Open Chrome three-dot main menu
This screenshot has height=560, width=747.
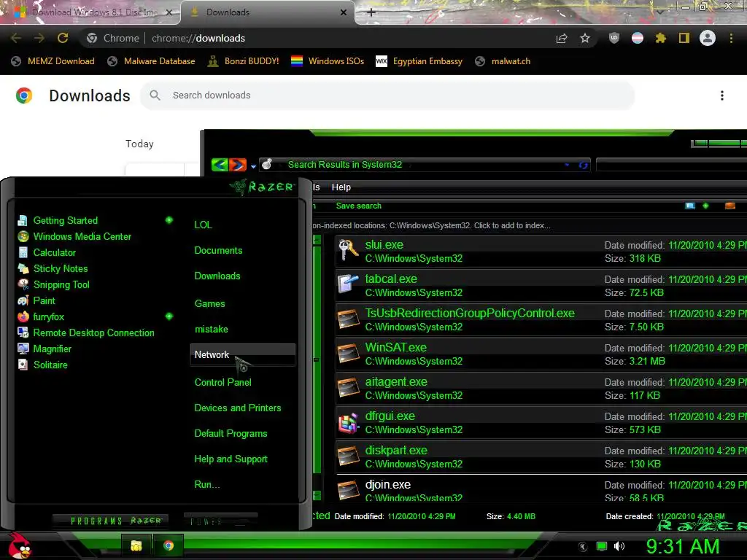click(731, 38)
